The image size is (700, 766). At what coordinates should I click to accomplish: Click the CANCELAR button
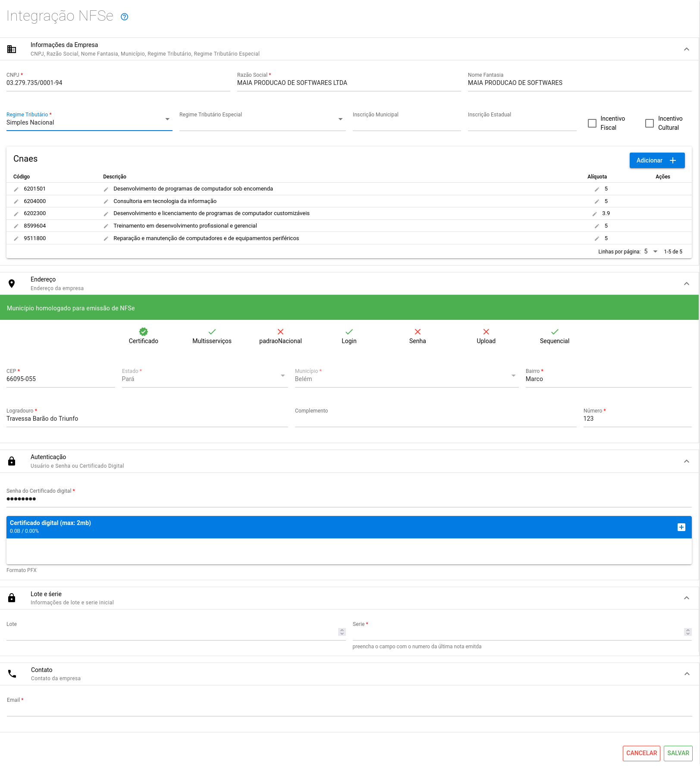[x=641, y=753]
